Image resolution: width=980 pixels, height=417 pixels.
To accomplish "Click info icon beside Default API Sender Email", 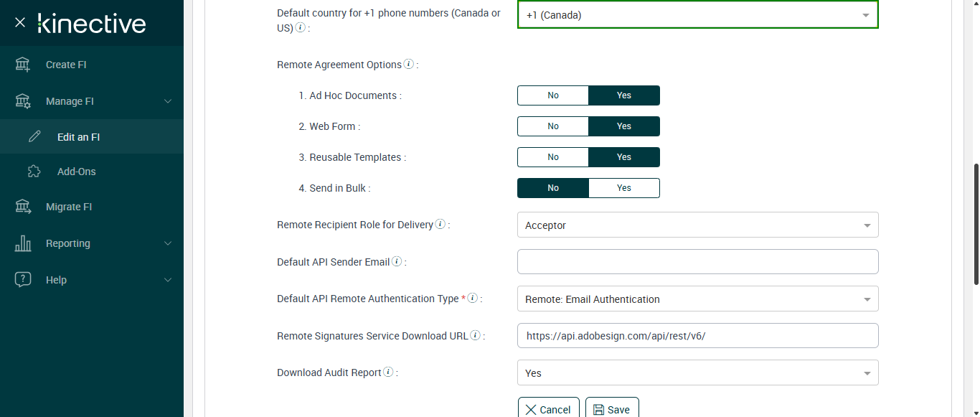I will coord(397,261).
